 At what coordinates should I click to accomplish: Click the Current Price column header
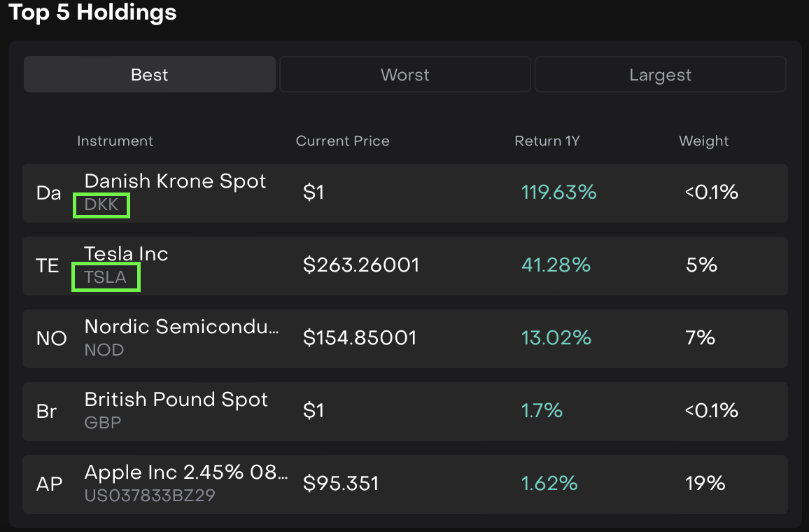point(342,141)
